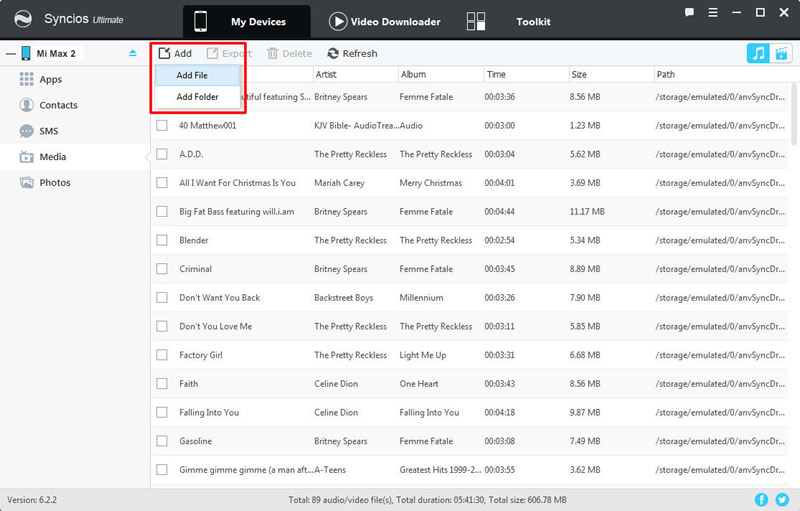Click the Delete toolbar button
This screenshot has height=511, width=800.
pyautogui.click(x=289, y=54)
